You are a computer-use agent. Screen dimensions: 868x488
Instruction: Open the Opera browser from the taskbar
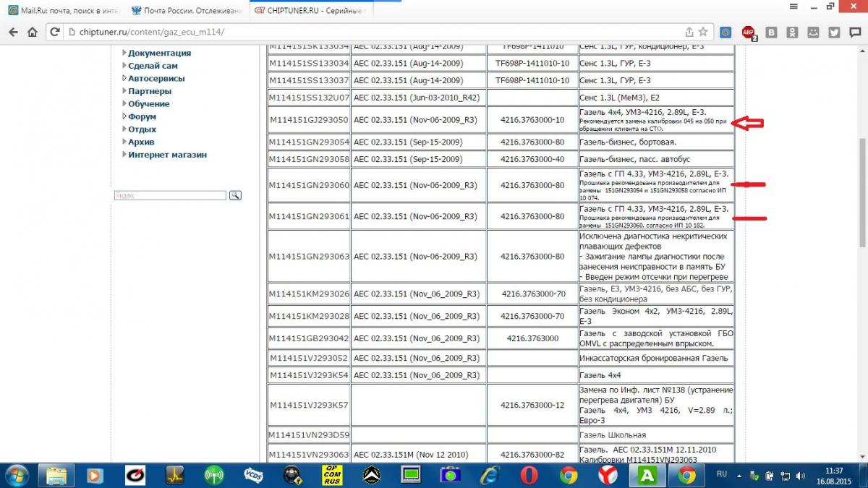click(529, 475)
